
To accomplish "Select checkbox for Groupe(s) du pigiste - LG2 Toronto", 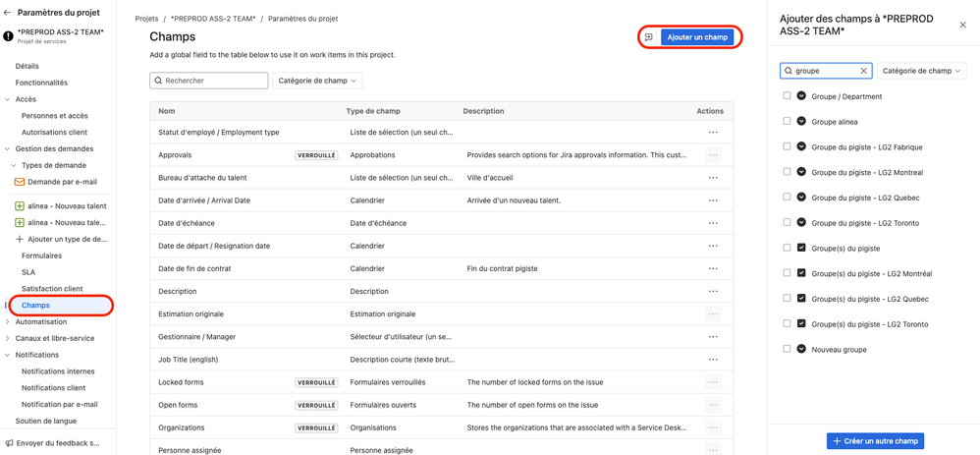I will 787,324.
